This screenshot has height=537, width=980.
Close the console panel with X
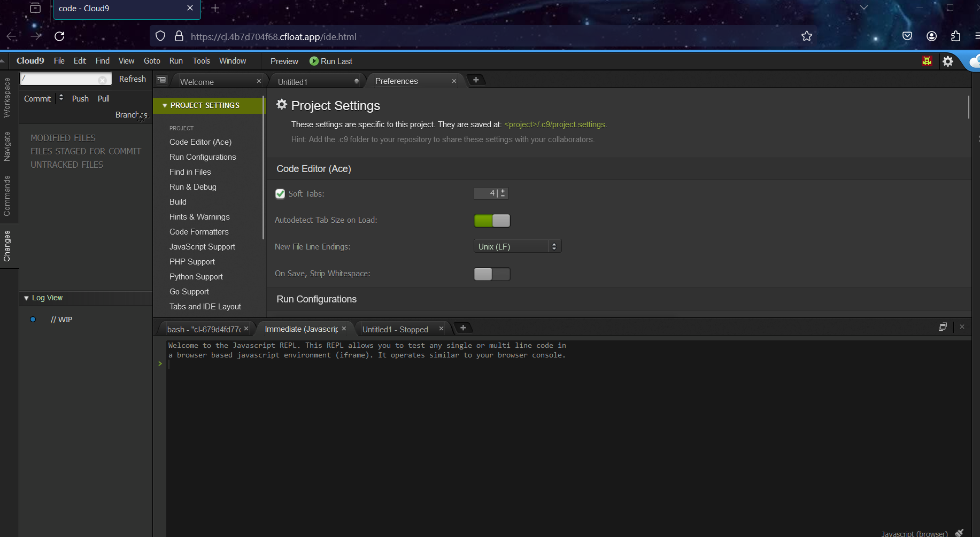962,326
